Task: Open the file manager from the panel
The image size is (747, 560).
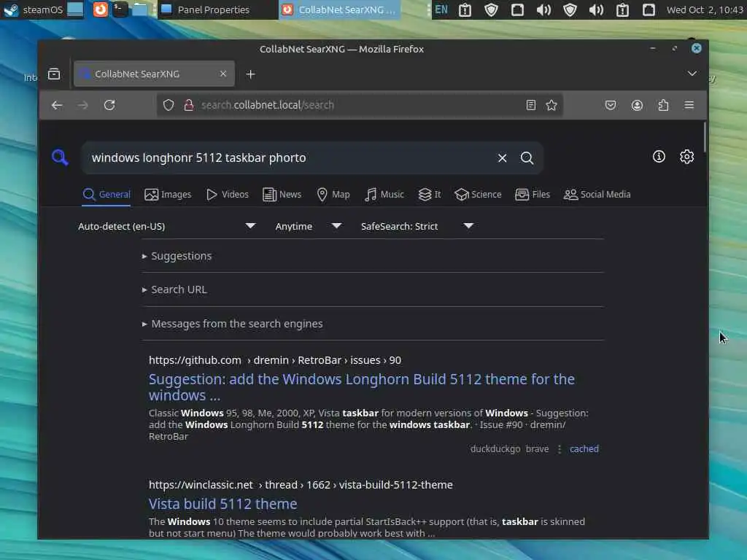Action: click(139, 9)
